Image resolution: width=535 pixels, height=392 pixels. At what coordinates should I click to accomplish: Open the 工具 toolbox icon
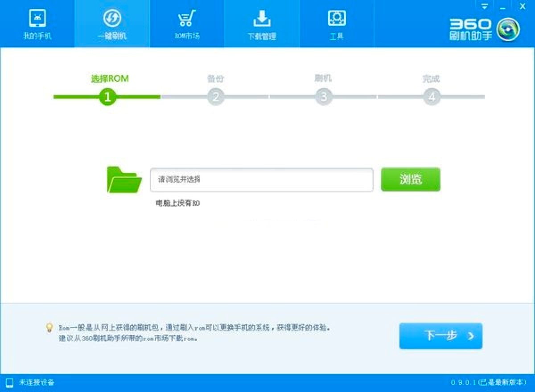337,19
